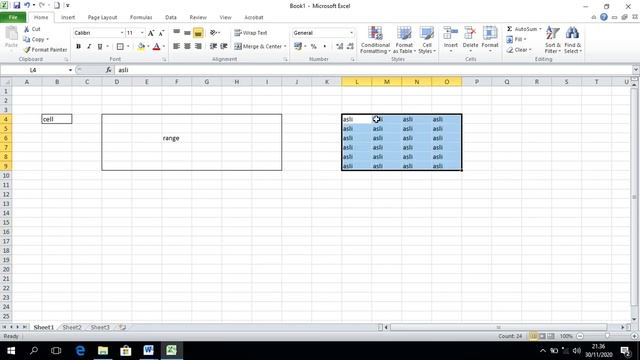
Task: Open the Conditional Formatting menu
Action: tap(375, 40)
